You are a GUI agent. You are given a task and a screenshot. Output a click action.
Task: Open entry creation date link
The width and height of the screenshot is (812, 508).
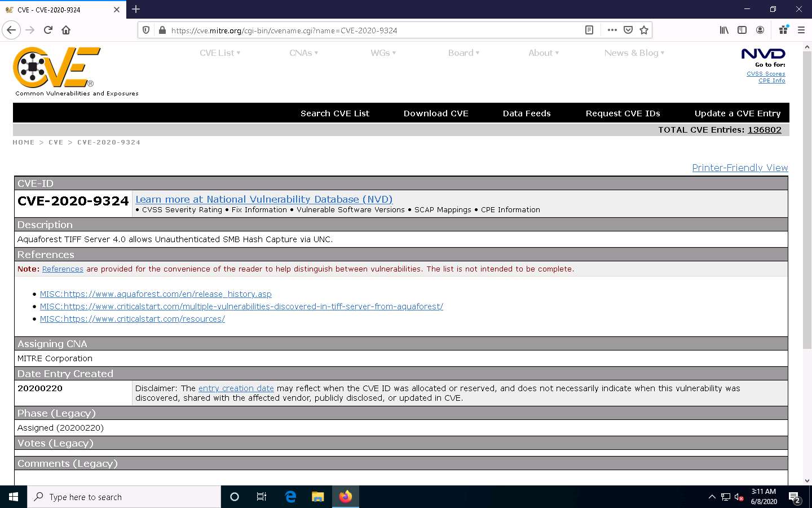(x=236, y=388)
